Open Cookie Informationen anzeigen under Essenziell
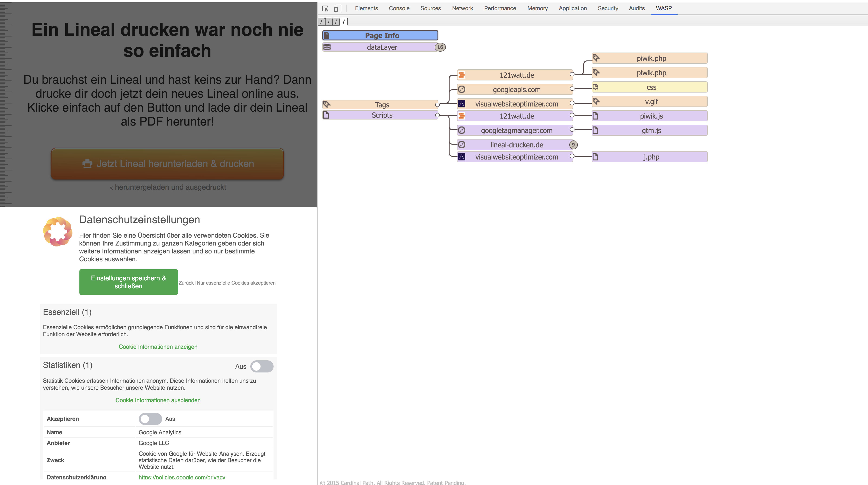 point(158,347)
